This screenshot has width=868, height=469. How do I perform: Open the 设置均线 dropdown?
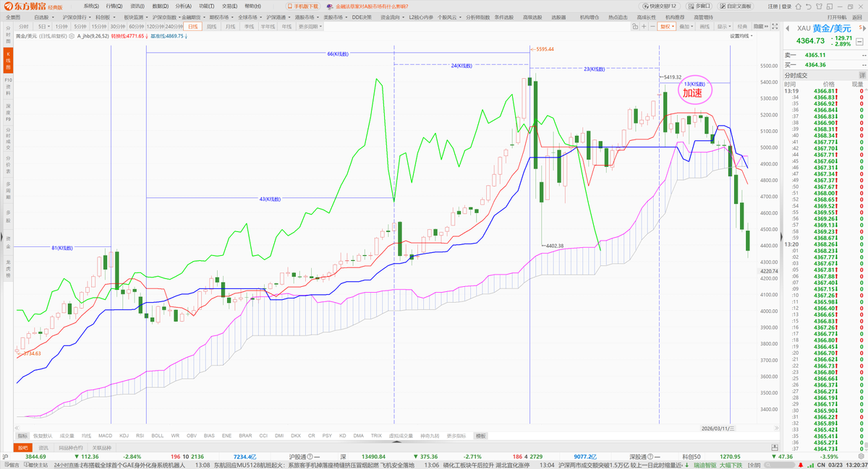(740, 35)
